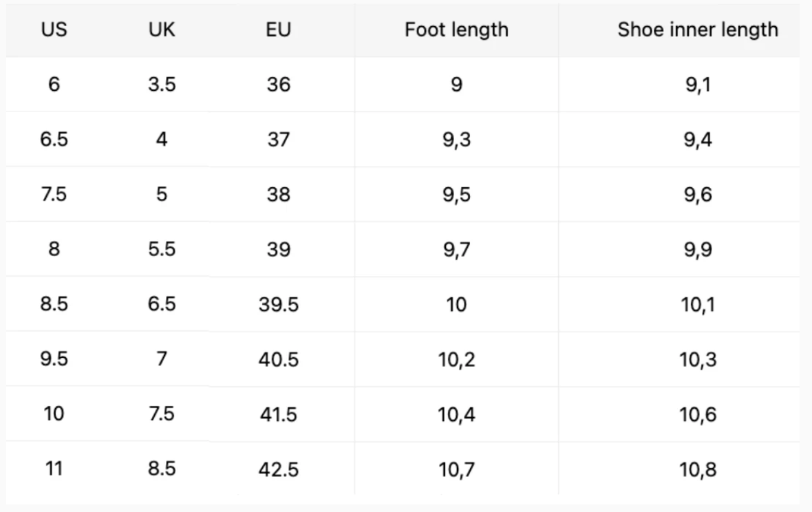The width and height of the screenshot is (812, 512).
Task: Select EU size 40.5 cell
Action: pos(279,359)
